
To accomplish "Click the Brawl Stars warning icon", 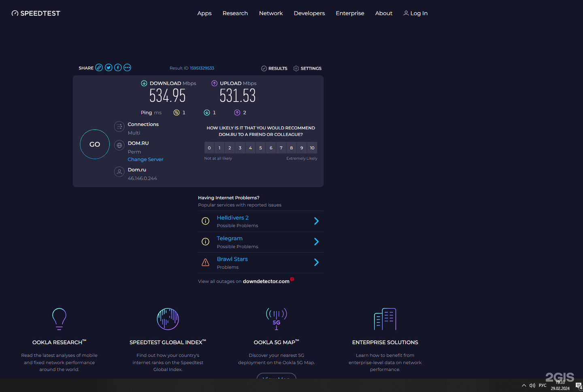I will pyautogui.click(x=206, y=262).
